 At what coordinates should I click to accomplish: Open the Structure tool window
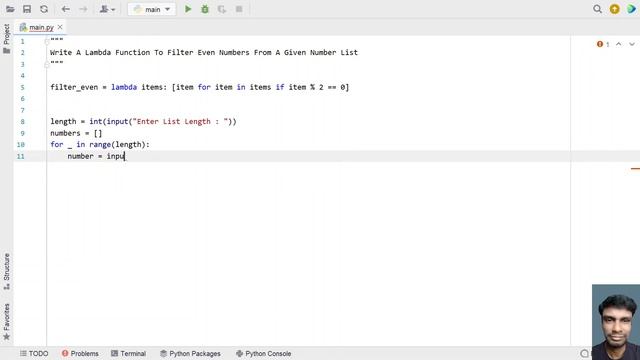coord(7,271)
